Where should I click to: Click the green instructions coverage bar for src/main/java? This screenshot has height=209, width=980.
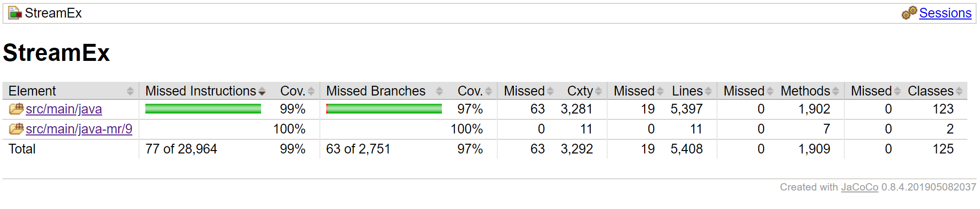pyautogui.click(x=203, y=109)
